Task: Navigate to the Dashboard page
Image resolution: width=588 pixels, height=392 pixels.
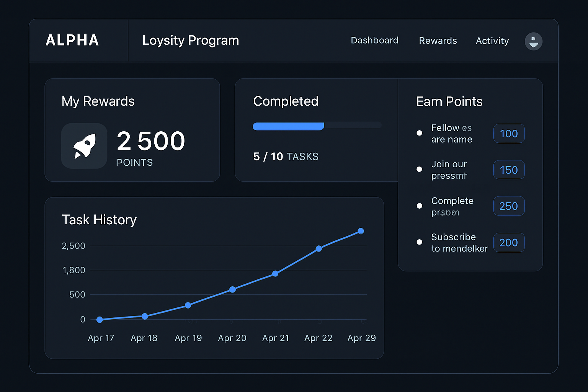Action: 374,41
